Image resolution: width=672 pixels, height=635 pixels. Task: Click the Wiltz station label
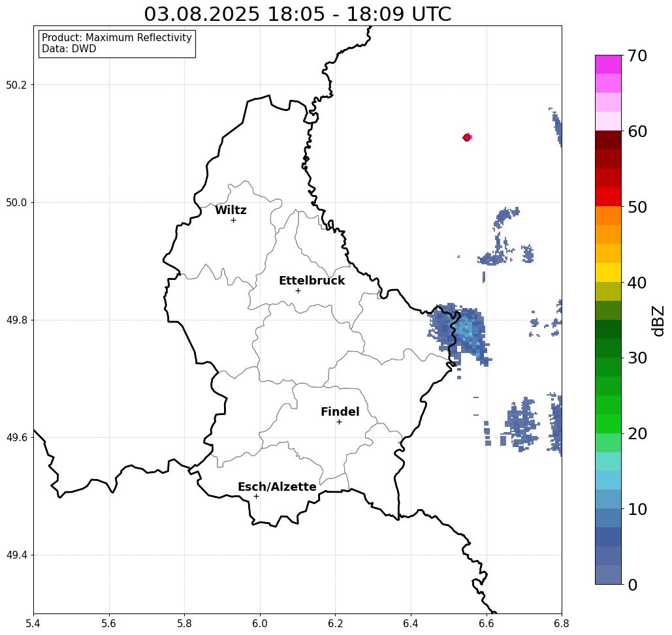click(x=231, y=210)
